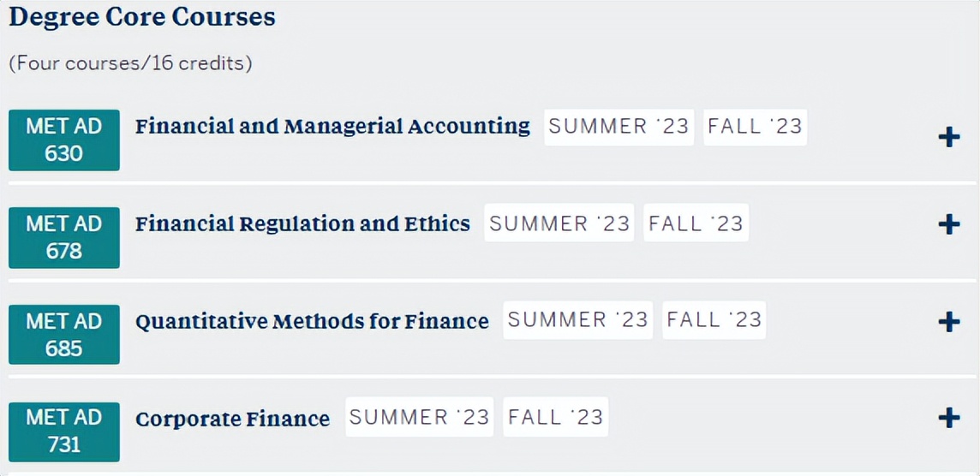Expand Financial Regulation and Ethics plus icon
Image resolution: width=980 pixels, height=476 pixels.
tap(948, 224)
